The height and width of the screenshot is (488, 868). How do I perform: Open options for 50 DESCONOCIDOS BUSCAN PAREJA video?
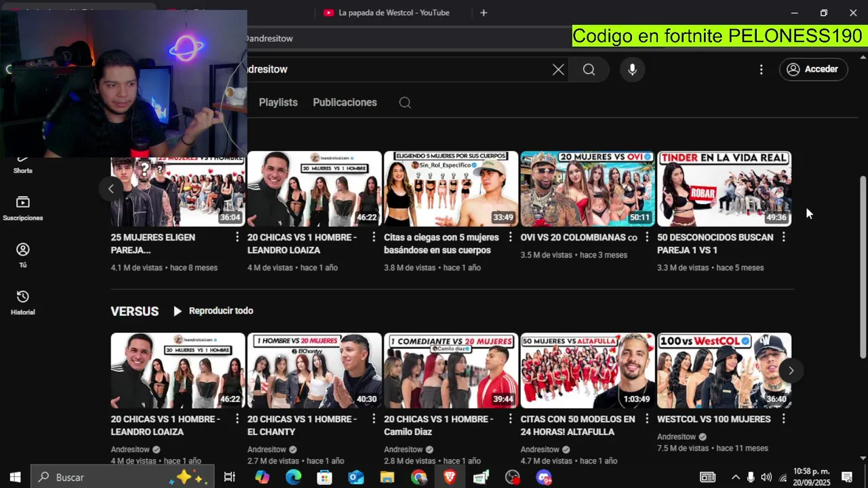point(783,237)
